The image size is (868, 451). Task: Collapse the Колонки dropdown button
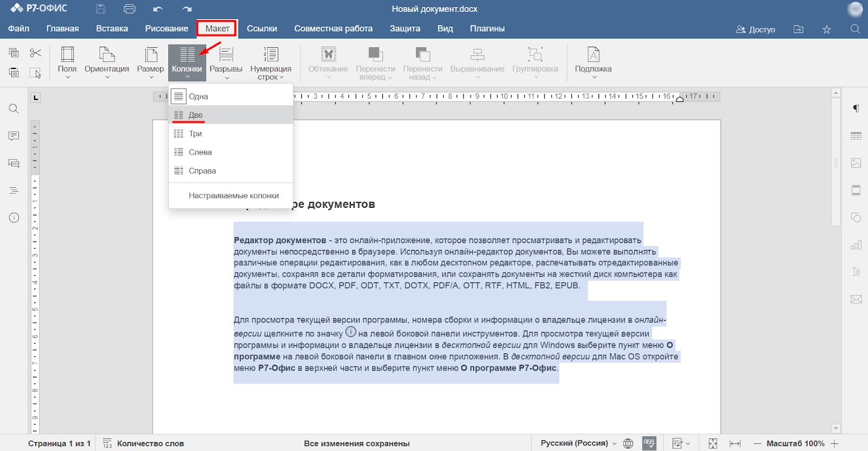pyautogui.click(x=187, y=63)
